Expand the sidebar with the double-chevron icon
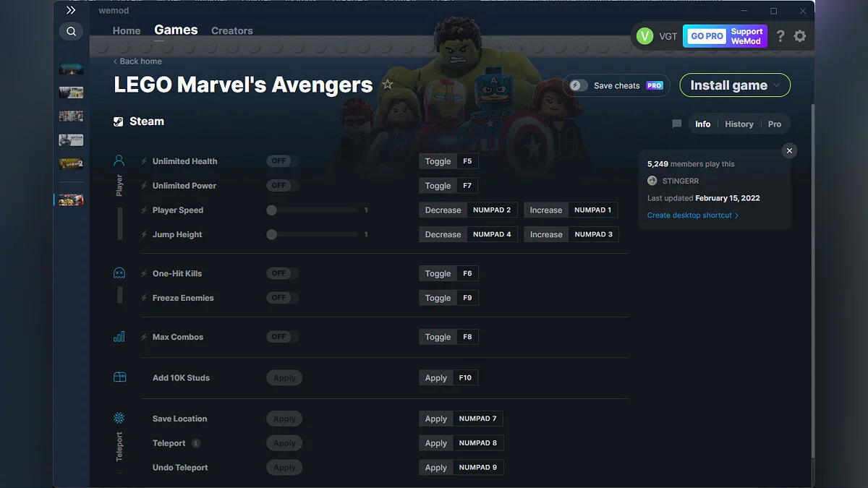Image resolution: width=868 pixels, height=488 pixels. coord(71,10)
